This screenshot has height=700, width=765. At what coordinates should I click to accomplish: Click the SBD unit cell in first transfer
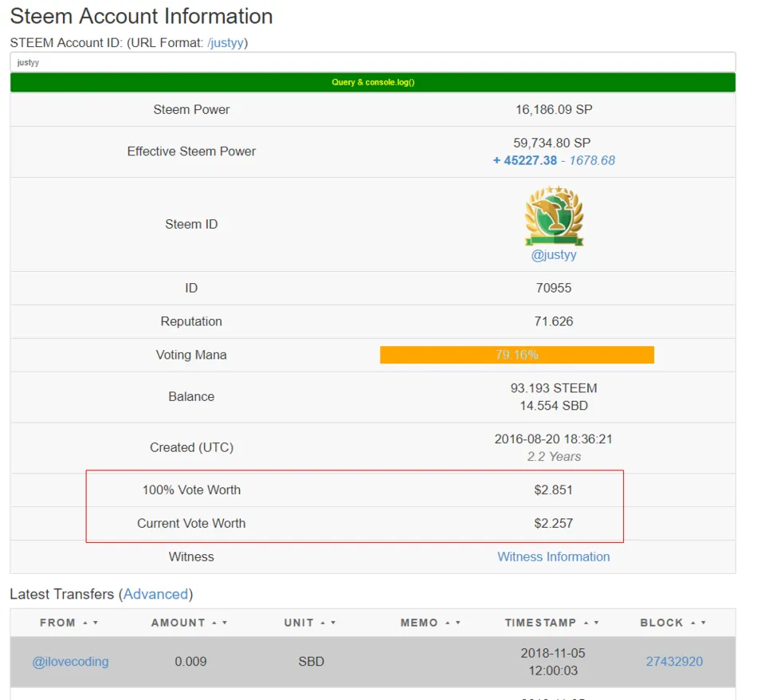(312, 662)
